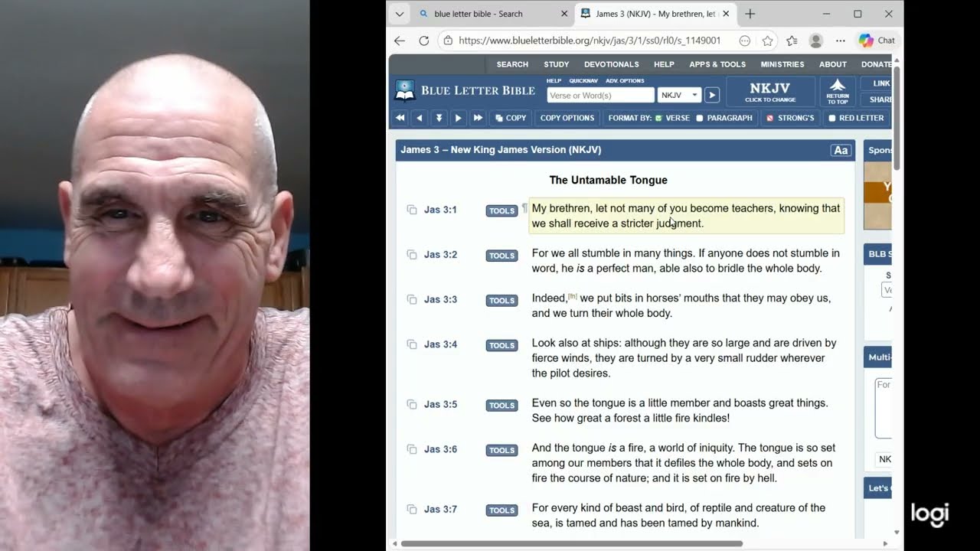Jump to the previous book with the double-left arrow
Viewport: 980px width, 551px height.
(x=400, y=118)
